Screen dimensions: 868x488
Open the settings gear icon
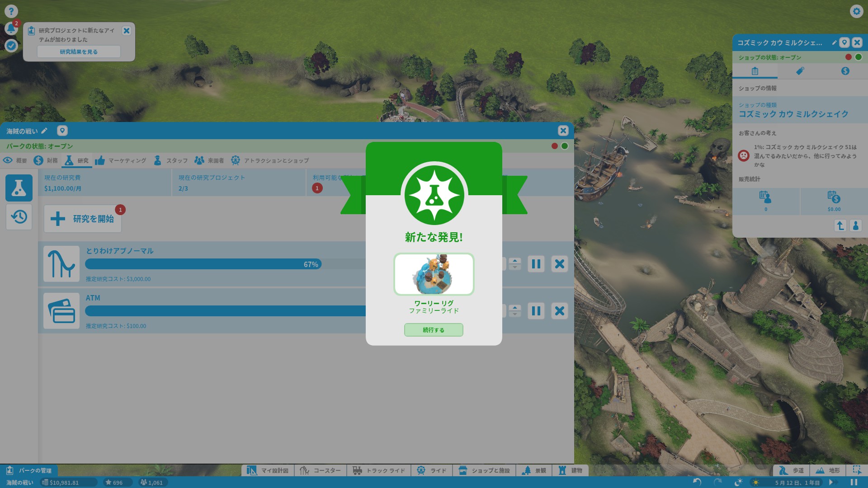pyautogui.click(x=856, y=11)
